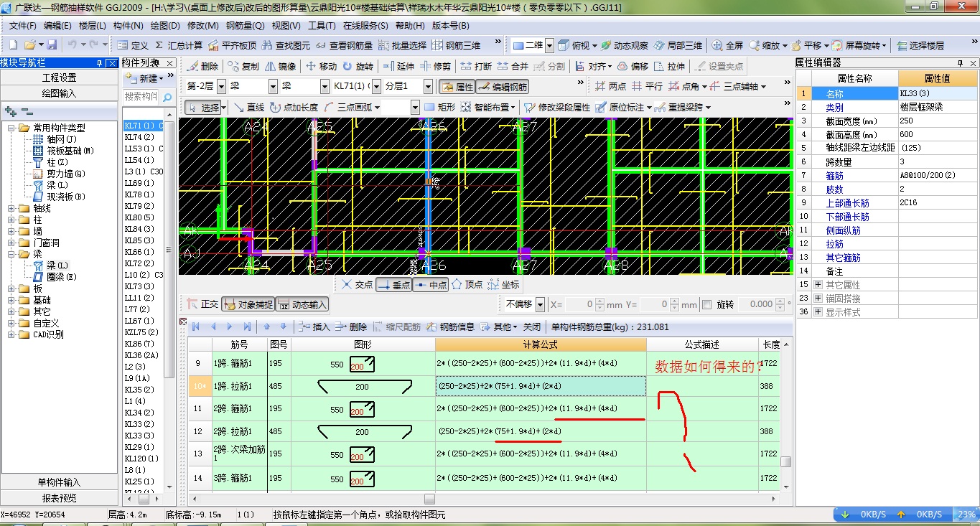
Task: Toggle 顶点 vertex snap
Action: tap(467, 284)
